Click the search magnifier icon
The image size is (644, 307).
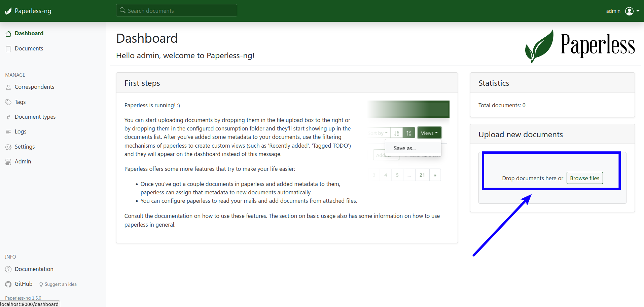(x=122, y=10)
